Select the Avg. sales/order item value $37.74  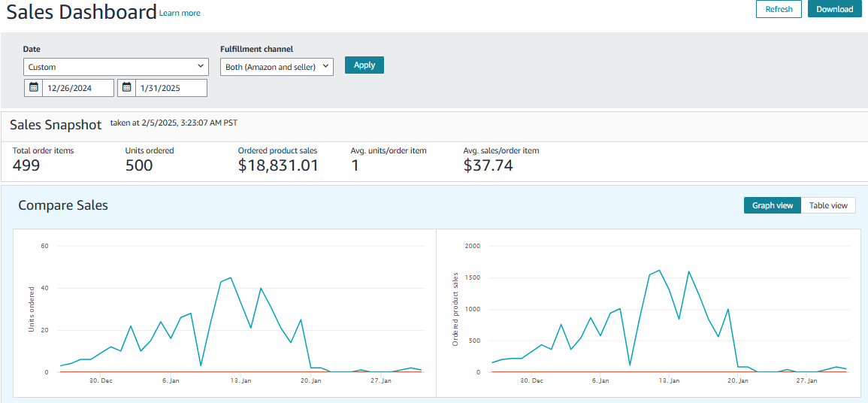tap(488, 165)
